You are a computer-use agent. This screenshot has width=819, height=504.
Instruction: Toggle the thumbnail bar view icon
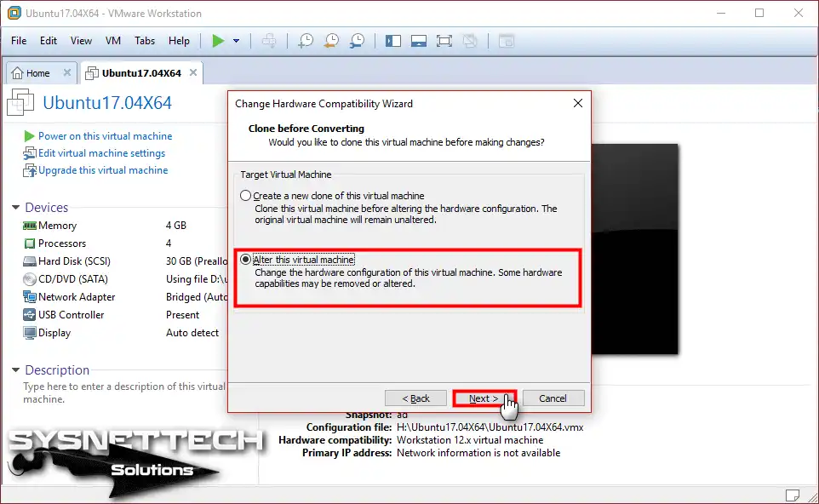[418, 41]
